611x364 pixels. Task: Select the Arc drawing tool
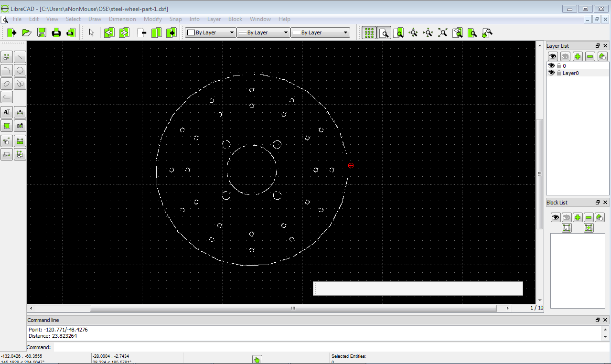[x=7, y=70]
